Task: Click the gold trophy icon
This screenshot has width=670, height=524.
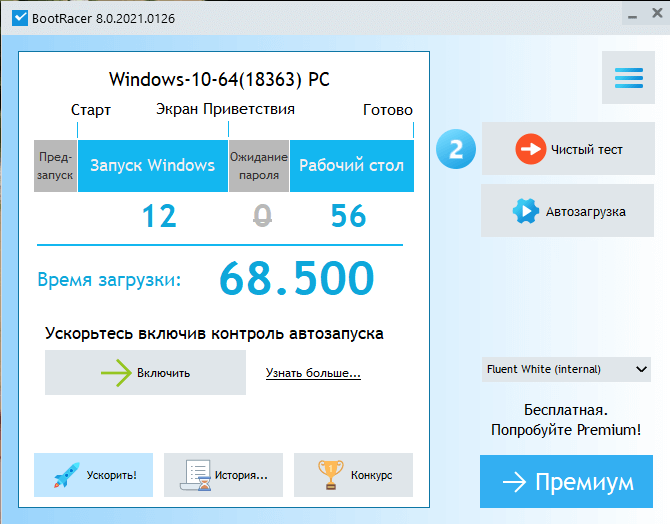Action: pyautogui.click(x=330, y=474)
